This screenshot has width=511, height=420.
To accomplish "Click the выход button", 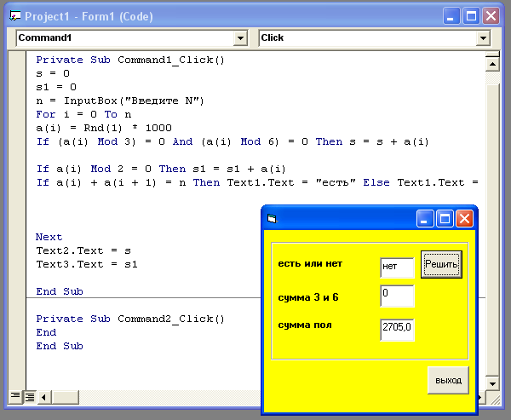I will pos(449,380).
